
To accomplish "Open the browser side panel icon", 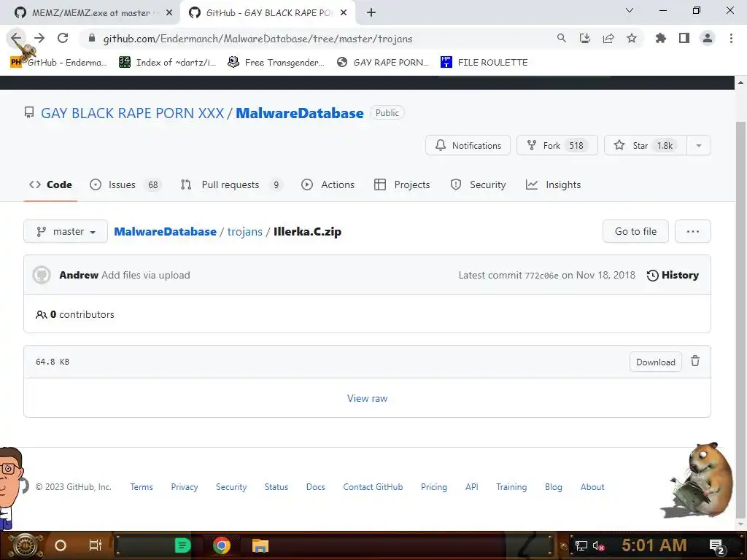I will tap(684, 38).
